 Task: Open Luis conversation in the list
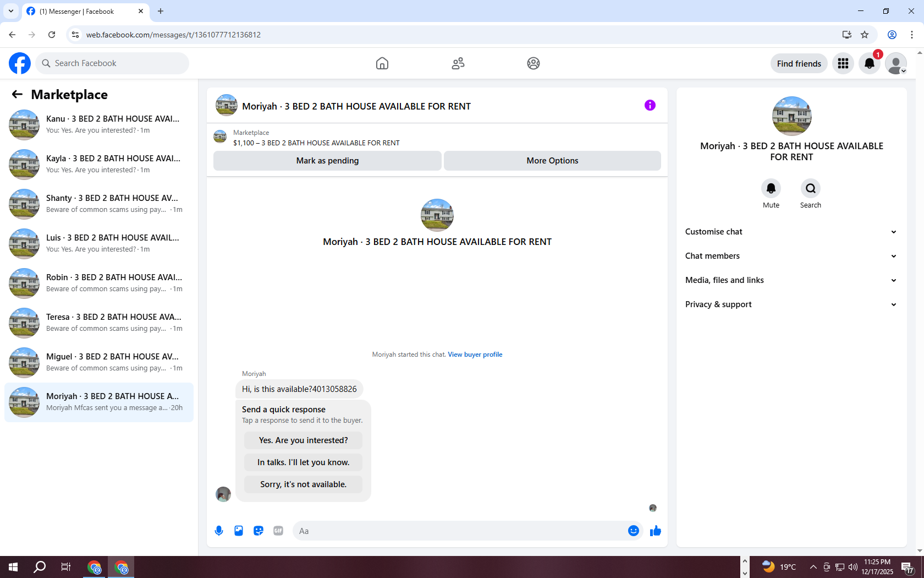pos(99,244)
